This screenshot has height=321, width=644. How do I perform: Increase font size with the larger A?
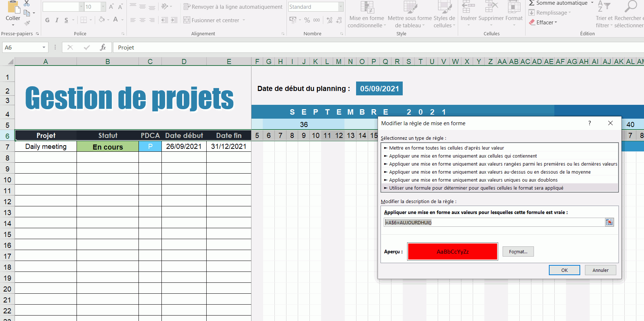[x=112, y=7]
